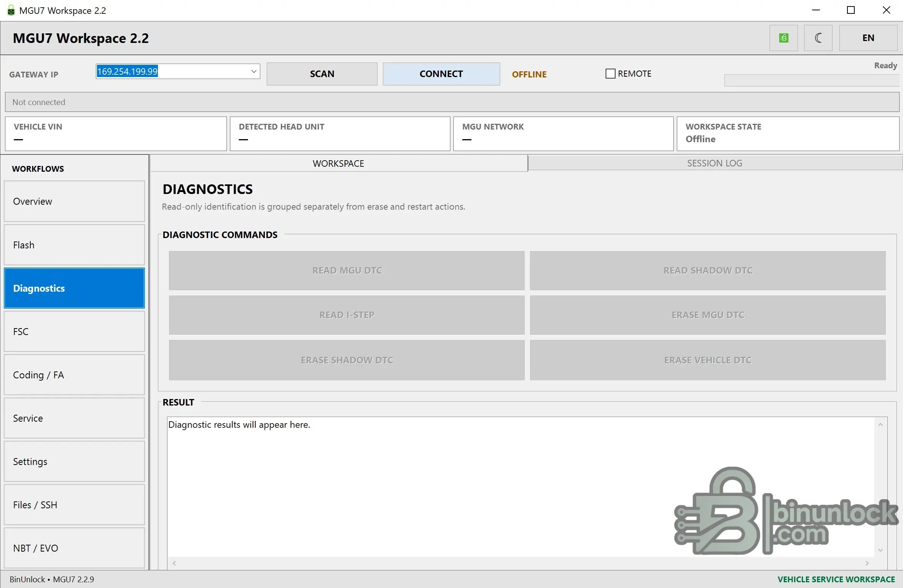This screenshot has width=903, height=588.
Task: Click the Result area scroll down arrow
Action: [x=880, y=550]
